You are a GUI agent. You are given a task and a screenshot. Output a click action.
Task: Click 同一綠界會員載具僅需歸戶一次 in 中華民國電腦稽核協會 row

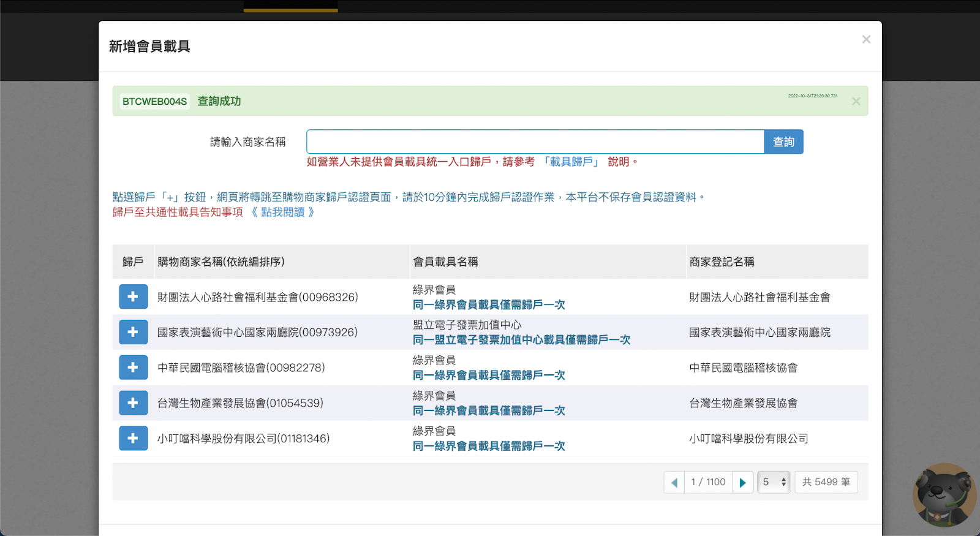coord(489,376)
